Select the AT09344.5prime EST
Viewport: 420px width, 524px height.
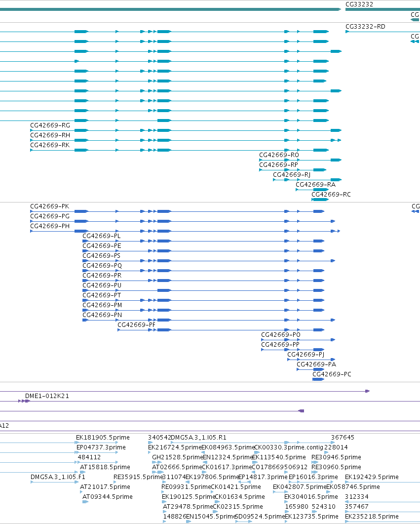click(108, 497)
